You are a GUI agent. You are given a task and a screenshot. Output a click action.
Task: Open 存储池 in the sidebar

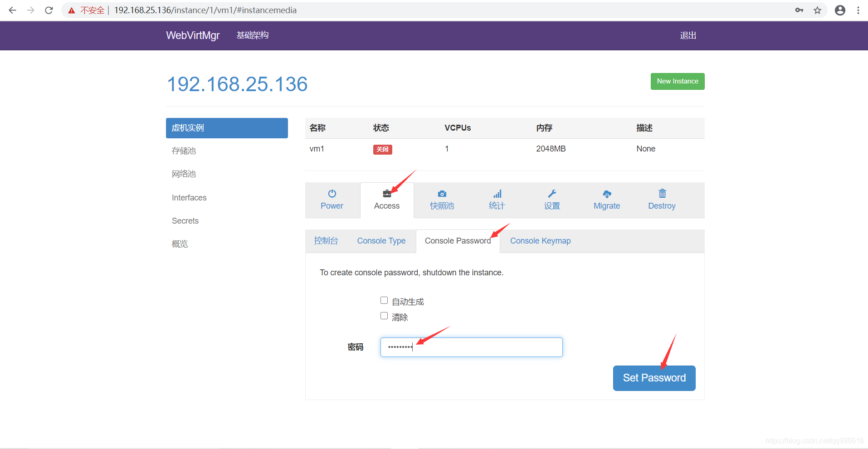coord(184,151)
